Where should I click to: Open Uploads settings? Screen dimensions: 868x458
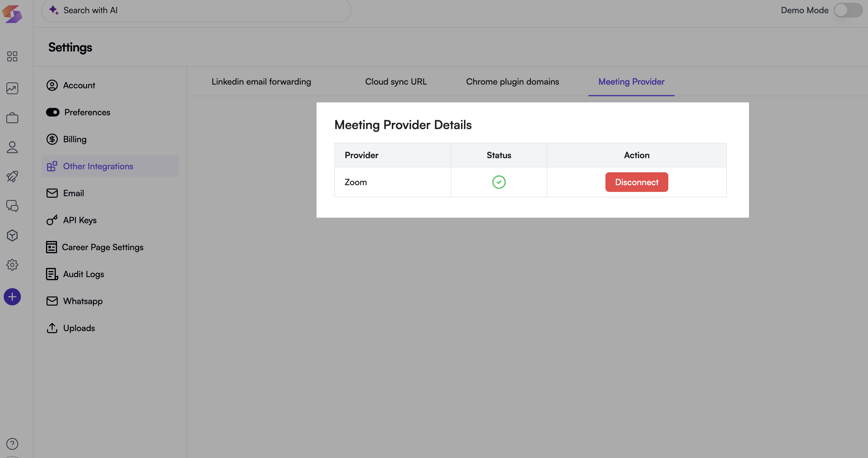pos(110,328)
